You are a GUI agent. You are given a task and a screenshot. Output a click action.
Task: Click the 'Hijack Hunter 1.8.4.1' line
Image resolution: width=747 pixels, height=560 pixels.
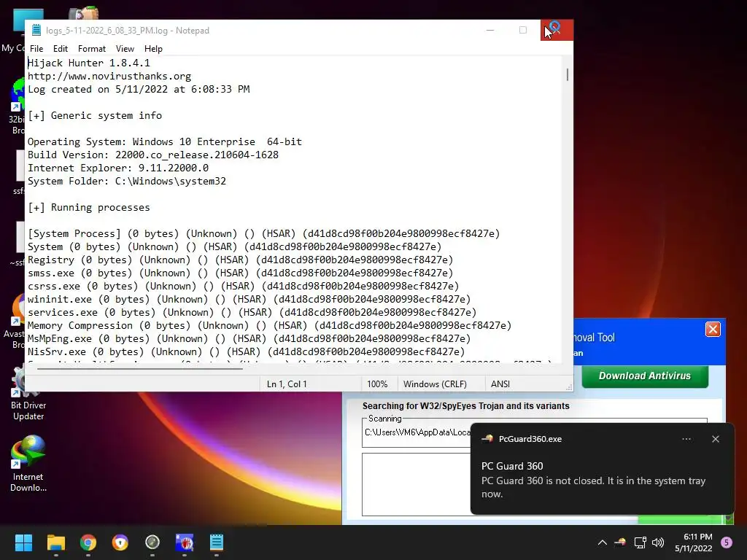pyautogui.click(x=88, y=63)
